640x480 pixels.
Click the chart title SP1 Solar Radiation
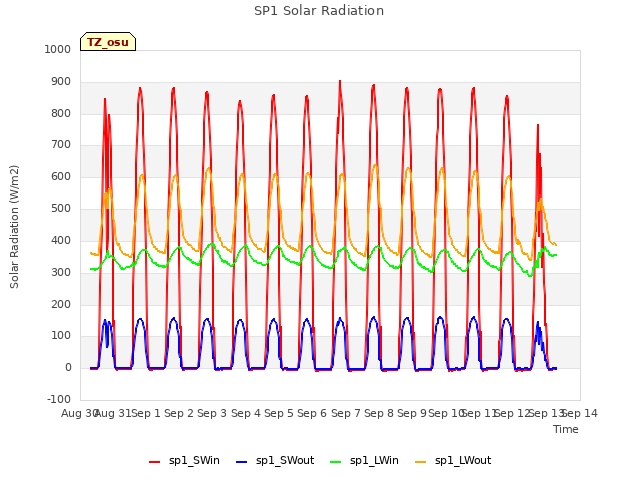[x=319, y=11]
